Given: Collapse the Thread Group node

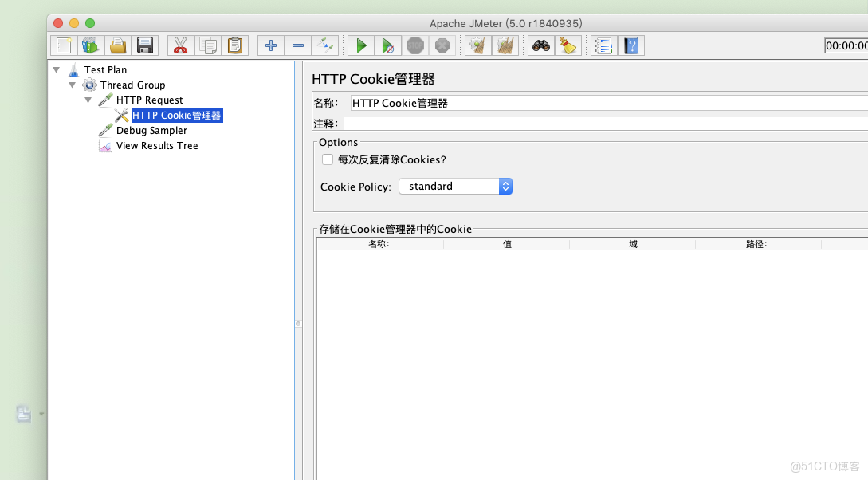Looking at the screenshot, I should point(73,85).
